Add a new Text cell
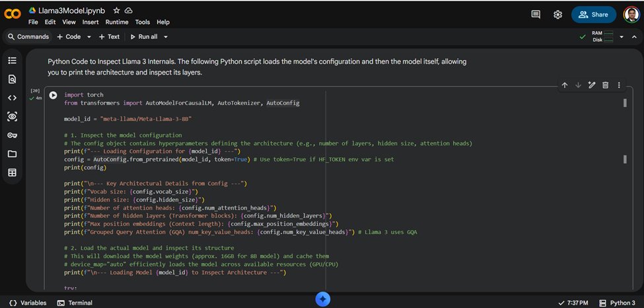The height and width of the screenshot is (308, 644). click(x=109, y=36)
